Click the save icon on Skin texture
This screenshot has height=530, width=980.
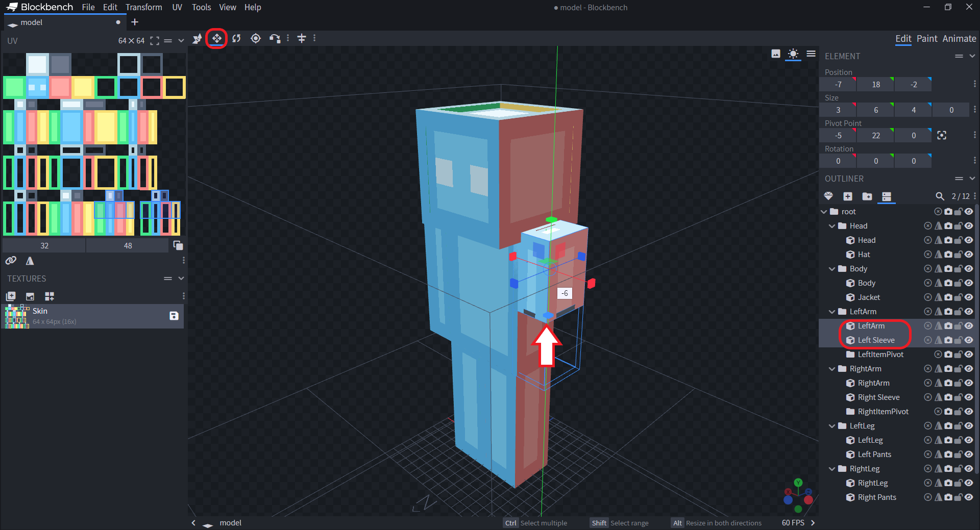(174, 316)
